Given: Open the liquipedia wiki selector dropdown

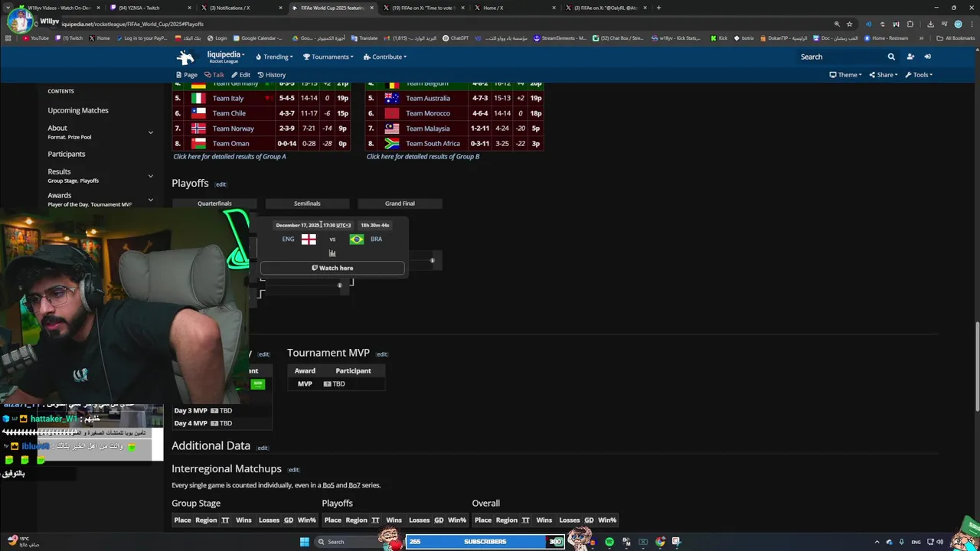Looking at the screenshot, I should pos(225,57).
